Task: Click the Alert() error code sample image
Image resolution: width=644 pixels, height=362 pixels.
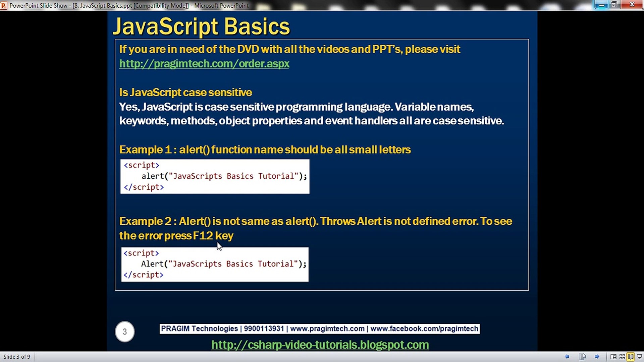Action: click(215, 264)
